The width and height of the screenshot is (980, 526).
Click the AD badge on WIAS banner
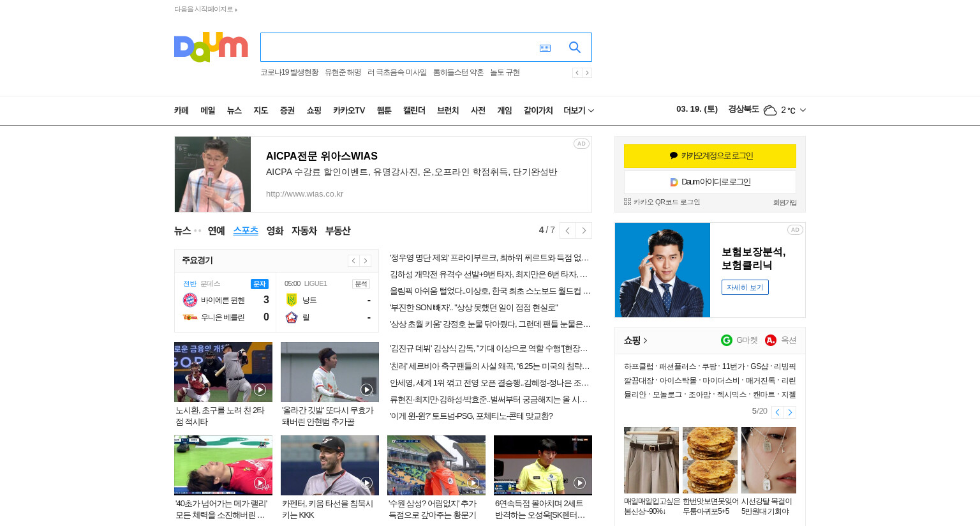[581, 144]
